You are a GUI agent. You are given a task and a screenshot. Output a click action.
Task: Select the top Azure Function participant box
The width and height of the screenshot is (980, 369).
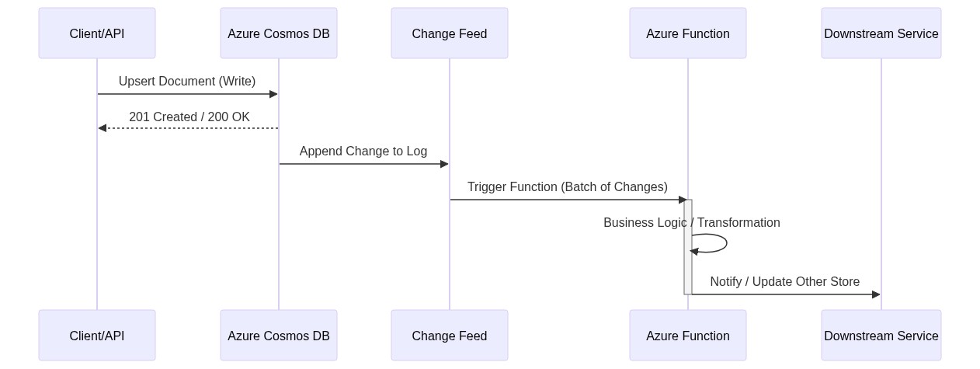tap(688, 33)
